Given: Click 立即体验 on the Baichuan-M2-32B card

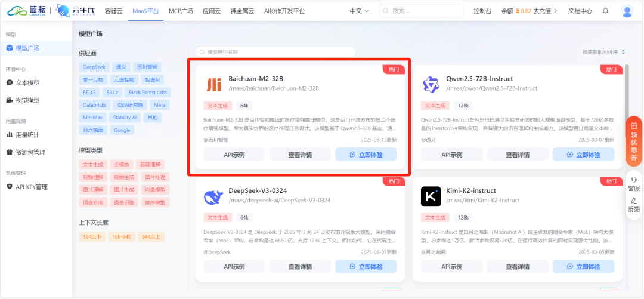Looking at the screenshot, I should pyautogui.click(x=366, y=155).
